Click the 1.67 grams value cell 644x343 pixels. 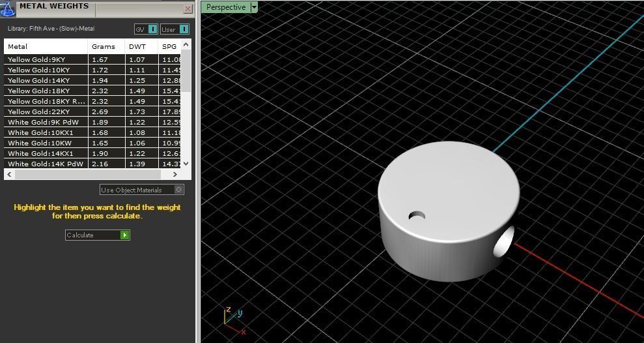click(106, 59)
